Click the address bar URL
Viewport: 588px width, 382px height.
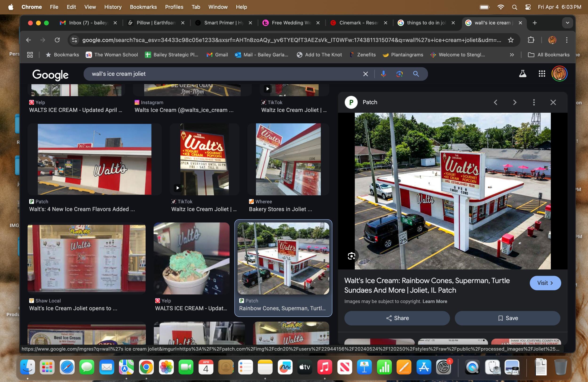291,40
